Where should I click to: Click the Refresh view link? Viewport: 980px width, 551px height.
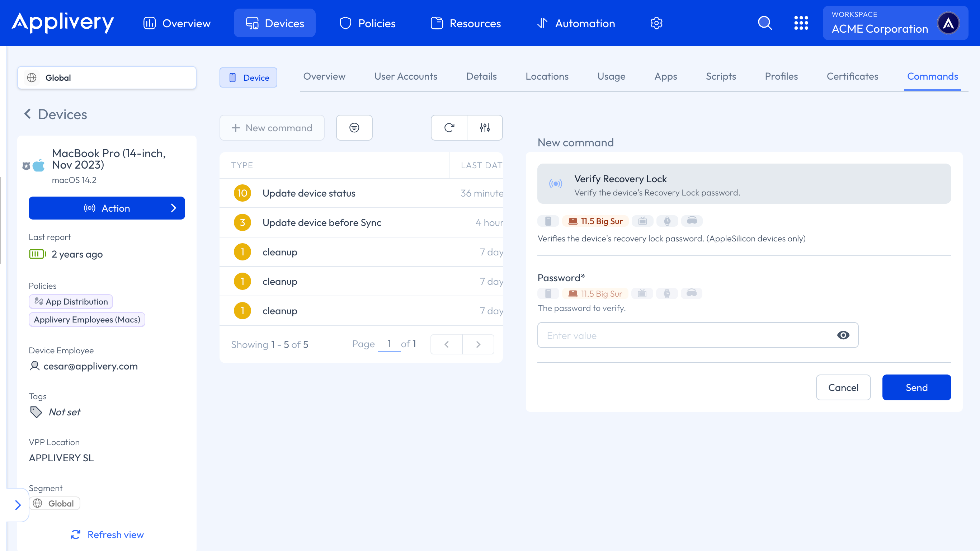(107, 534)
